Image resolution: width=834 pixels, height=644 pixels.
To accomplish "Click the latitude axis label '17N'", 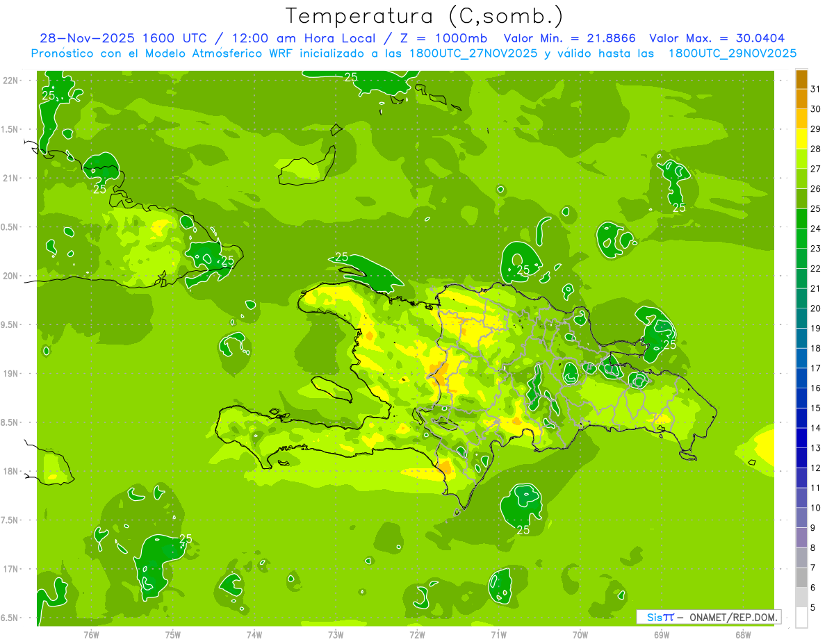I will pyautogui.click(x=11, y=569).
